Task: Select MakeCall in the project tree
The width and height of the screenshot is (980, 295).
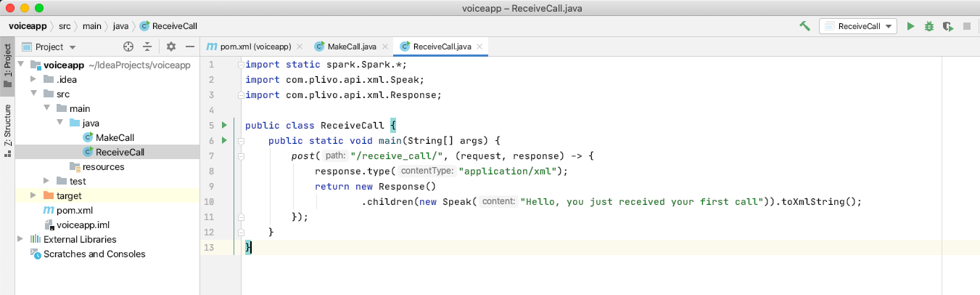Action: pyautogui.click(x=115, y=137)
